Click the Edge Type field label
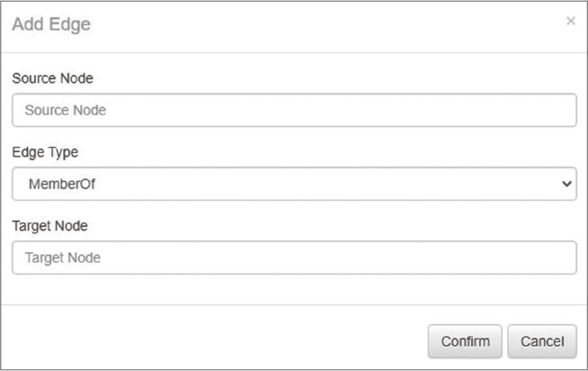588x371 pixels. (45, 152)
